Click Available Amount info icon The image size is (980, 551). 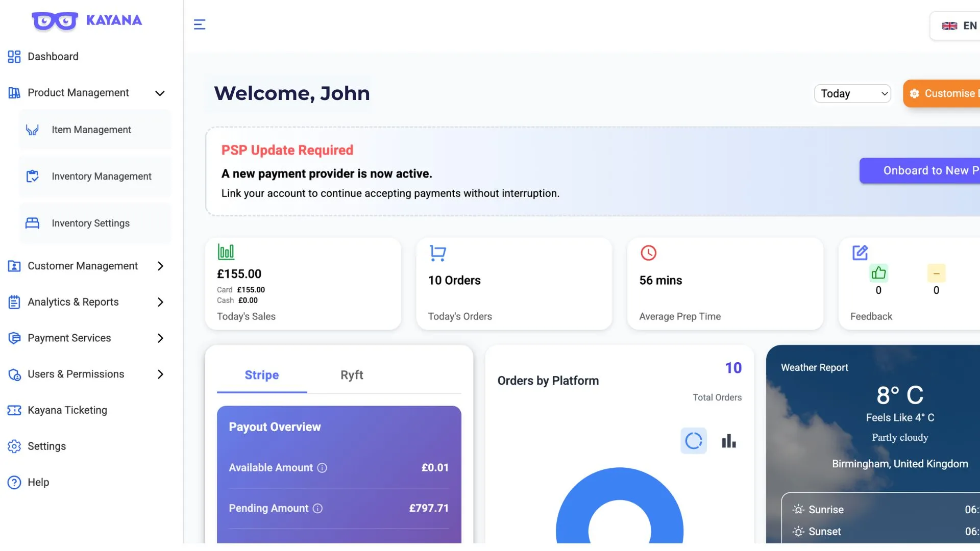[322, 468]
